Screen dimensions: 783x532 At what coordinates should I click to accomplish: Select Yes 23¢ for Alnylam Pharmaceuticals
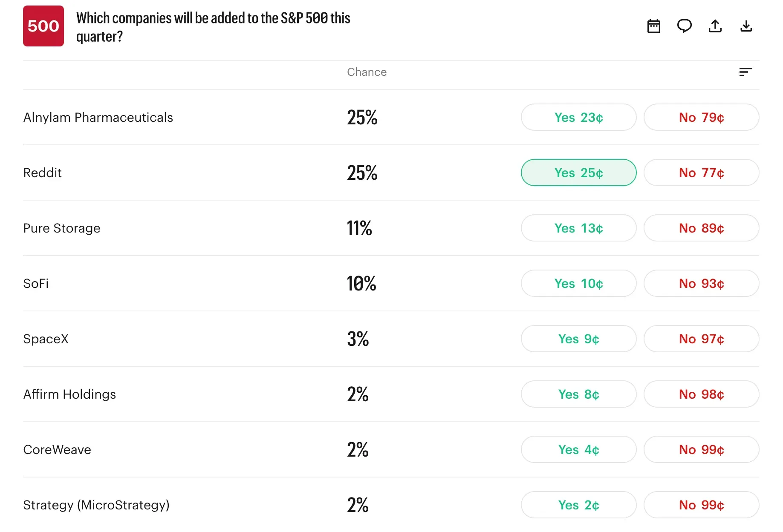click(x=578, y=117)
